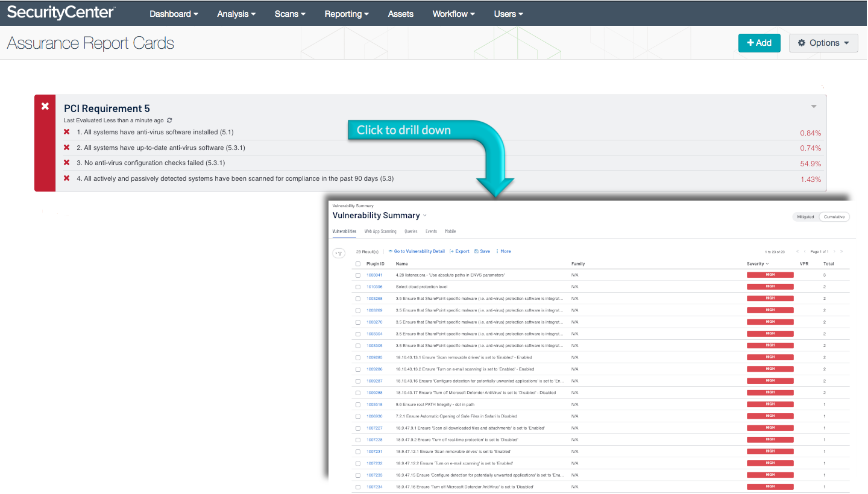This screenshot has width=868, height=494.
Task: Sort by the Severity column header
Action: (758, 264)
